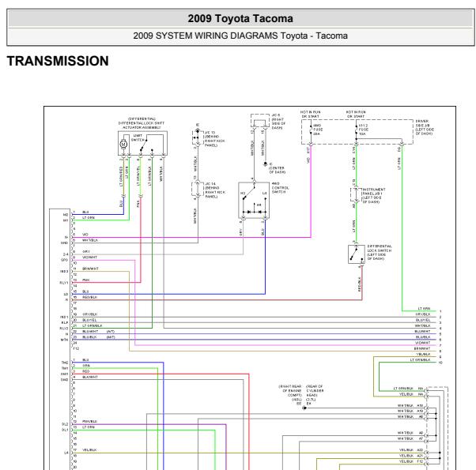The image size is (476, 470).
Task: Click the "RLY2" terminal label beside pin 21
Action: (64, 329)
